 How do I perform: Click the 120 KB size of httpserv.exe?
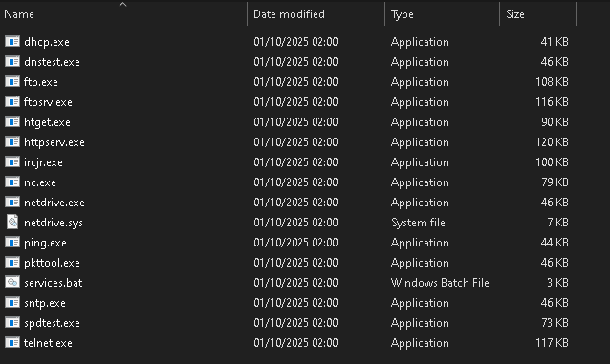552,142
